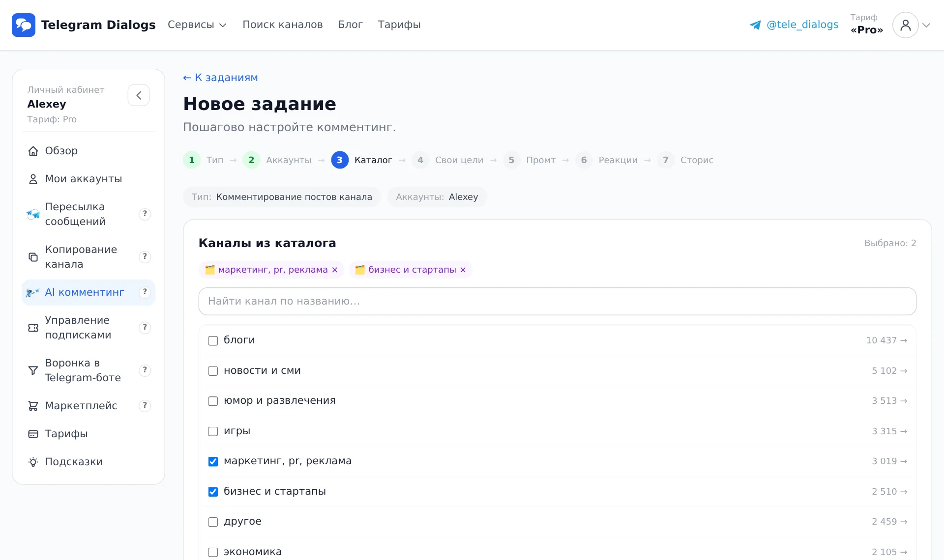Open help tooltip for Пересылка сообщений

click(145, 214)
